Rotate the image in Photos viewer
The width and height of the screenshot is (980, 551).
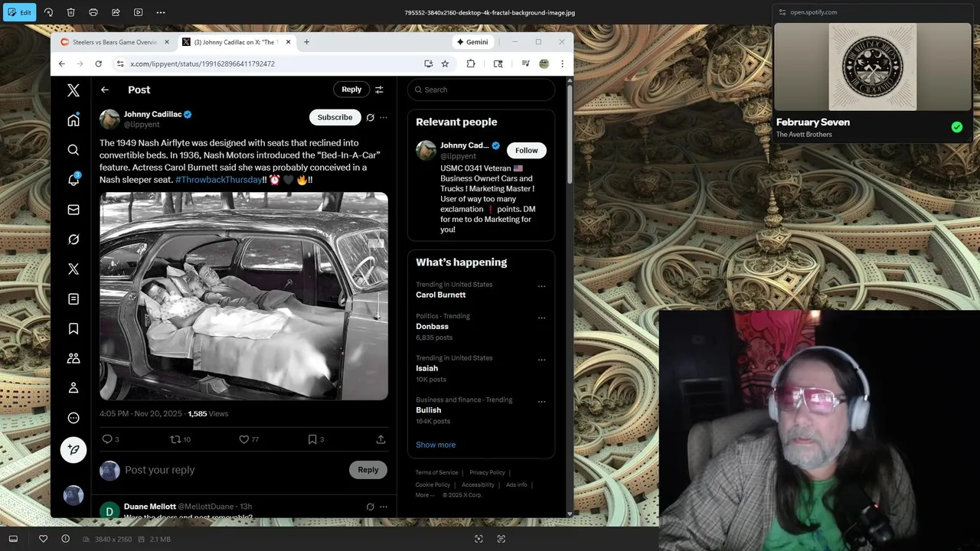48,12
